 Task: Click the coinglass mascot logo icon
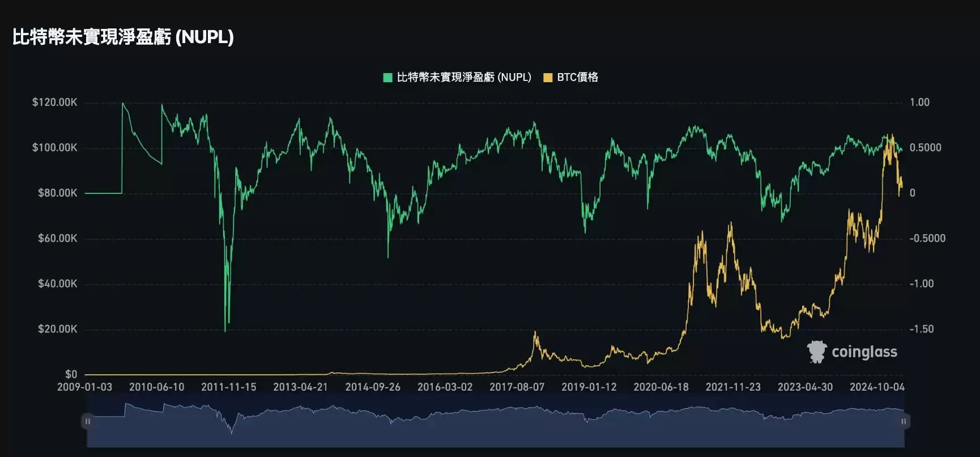817,352
